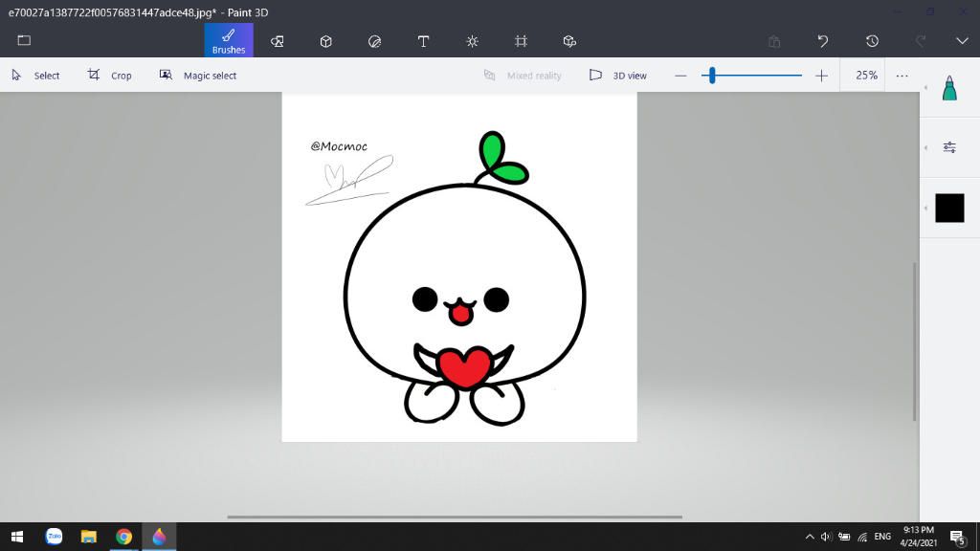Activate the Crop tool
Image resolution: width=980 pixels, height=551 pixels.
(109, 76)
